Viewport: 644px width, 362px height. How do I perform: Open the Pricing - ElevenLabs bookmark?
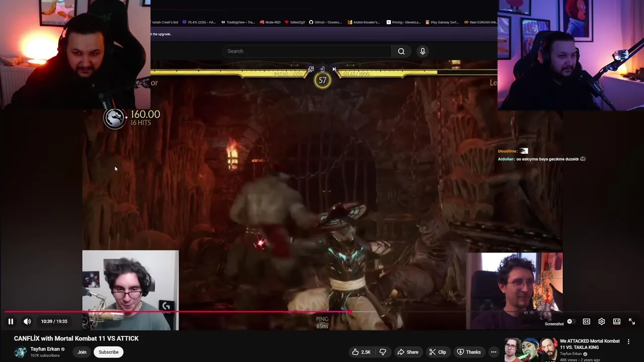pos(404,22)
